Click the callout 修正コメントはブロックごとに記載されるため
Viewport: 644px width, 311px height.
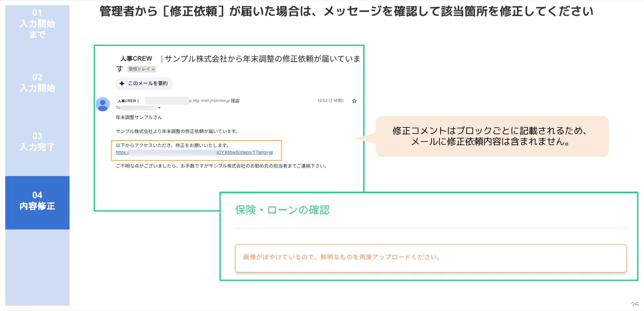tap(492, 136)
